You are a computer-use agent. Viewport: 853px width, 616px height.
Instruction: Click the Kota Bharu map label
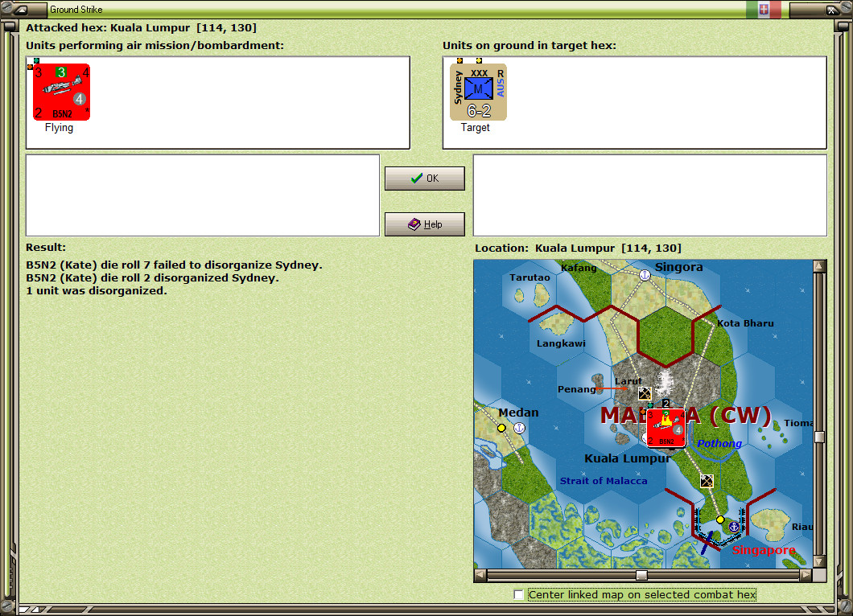click(745, 323)
